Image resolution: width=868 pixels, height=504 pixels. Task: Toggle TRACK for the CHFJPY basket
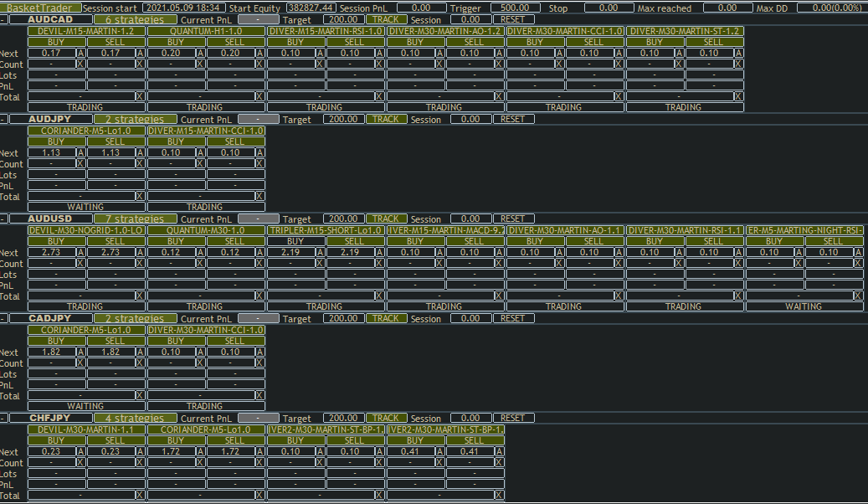coord(387,418)
